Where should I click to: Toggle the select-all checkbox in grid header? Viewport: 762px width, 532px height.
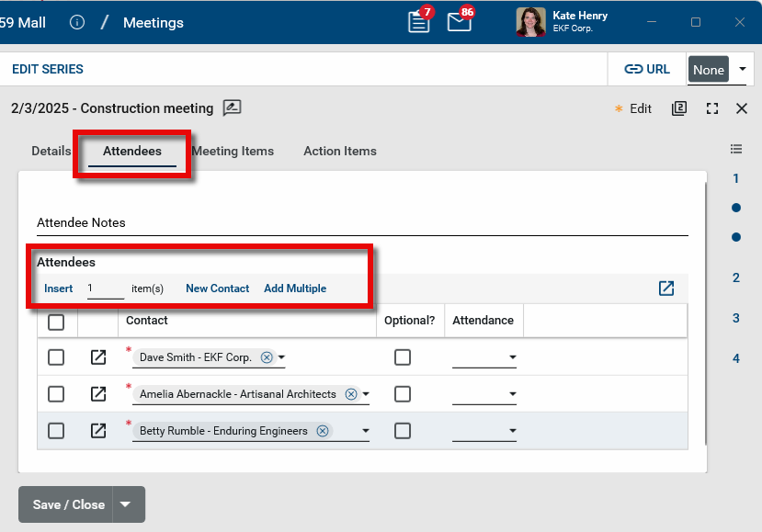click(56, 322)
